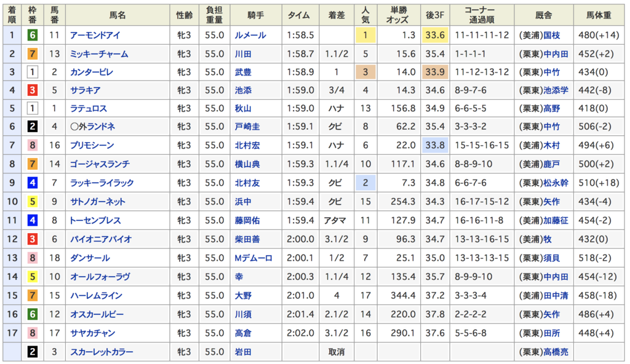Click red frame number 3 for サラキア
This screenshot has height=364, width=630.
(x=33, y=90)
